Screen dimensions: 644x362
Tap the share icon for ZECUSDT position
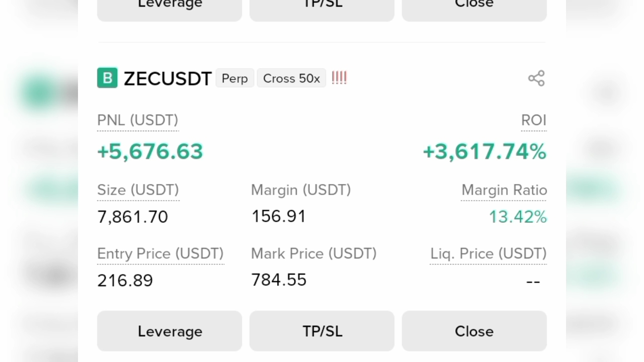click(536, 78)
